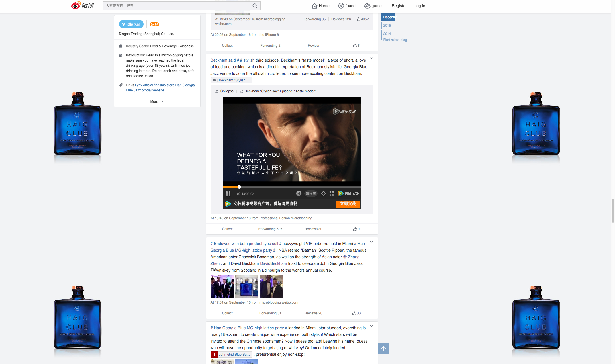Like the repost with 4052 likes
615x364 pixels.
(x=363, y=19)
